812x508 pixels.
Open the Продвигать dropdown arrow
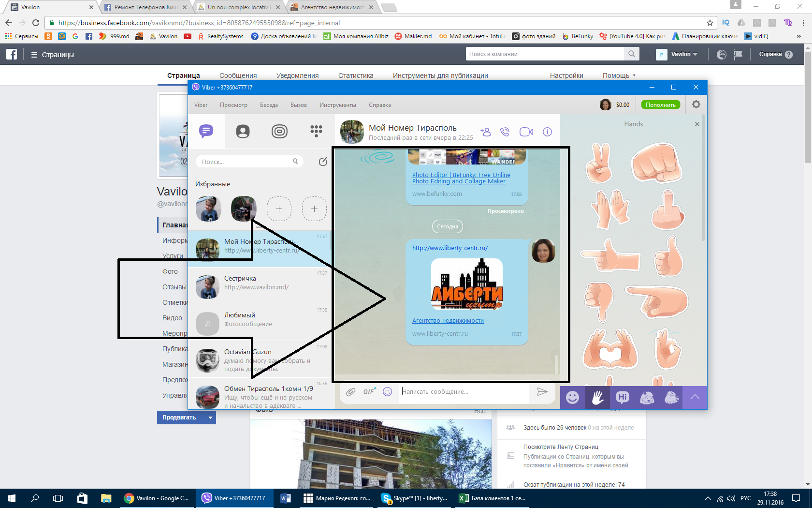(210, 418)
